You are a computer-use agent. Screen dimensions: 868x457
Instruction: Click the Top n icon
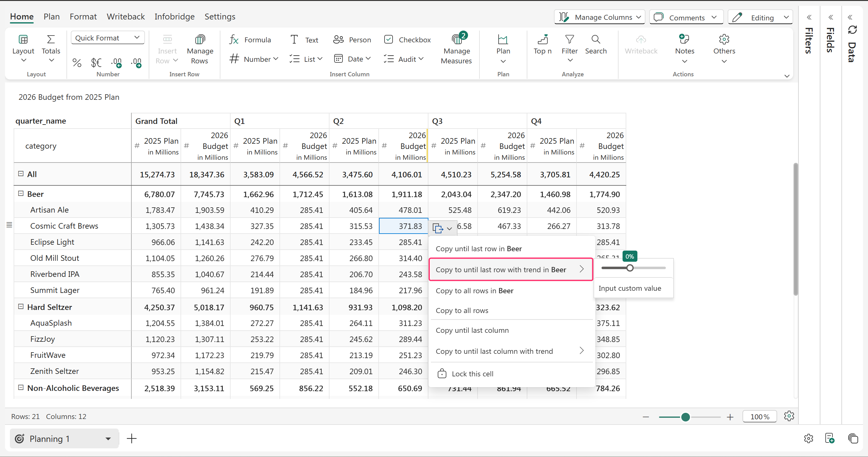pos(542,40)
